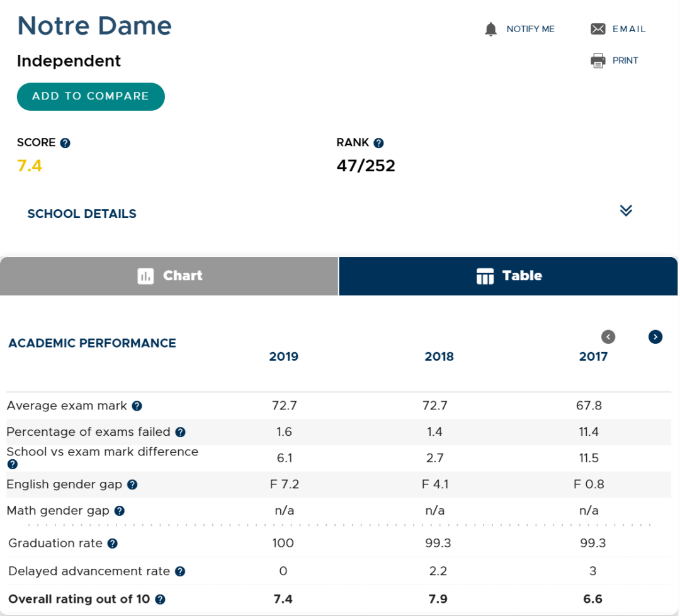Click help icon for Average exam mark
This screenshot has width=680, height=616.
[137, 406]
